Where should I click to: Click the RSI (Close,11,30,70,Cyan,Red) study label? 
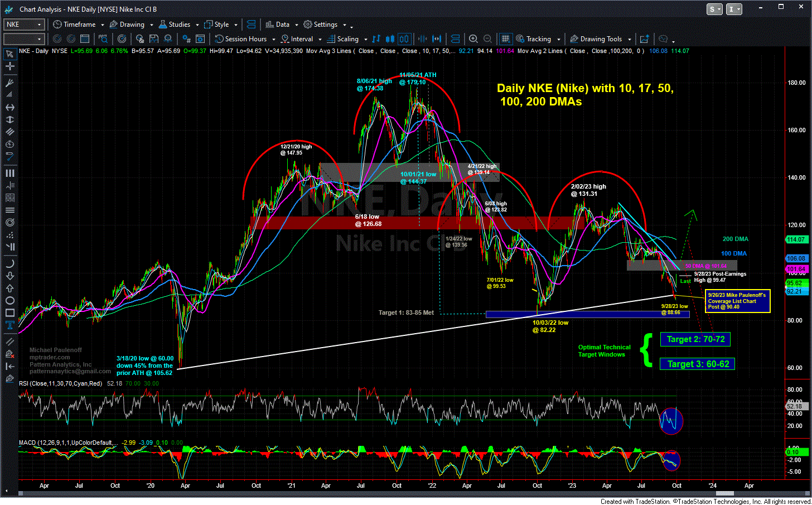click(61, 383)
